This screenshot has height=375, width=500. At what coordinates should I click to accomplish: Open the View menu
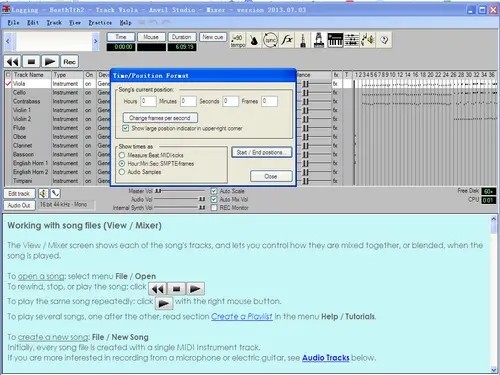75,22
